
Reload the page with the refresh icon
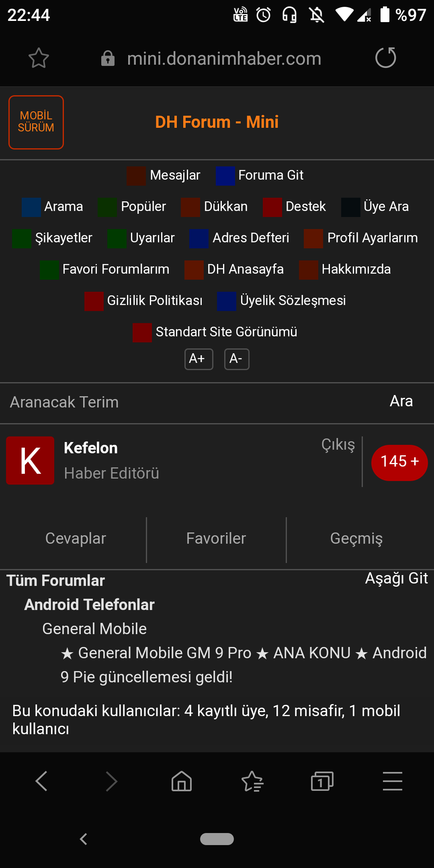click(x=385, y=58)
